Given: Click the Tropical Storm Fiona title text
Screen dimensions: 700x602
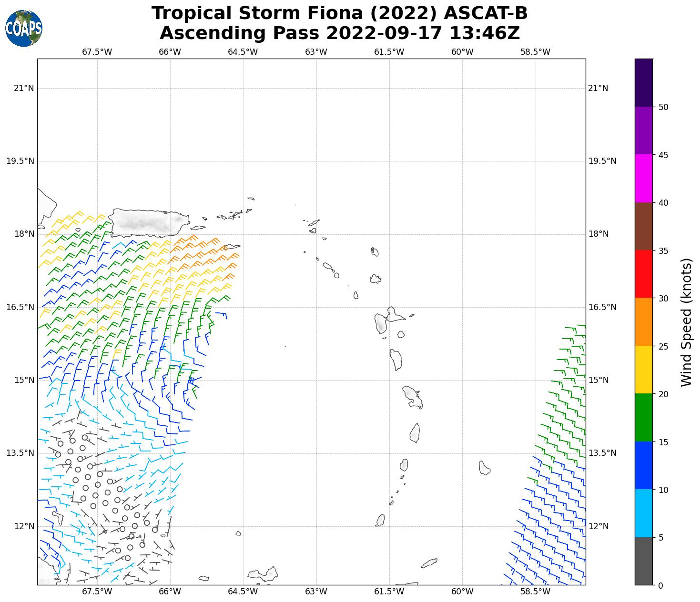Looking at the screenshot, I should coord(339,13).
